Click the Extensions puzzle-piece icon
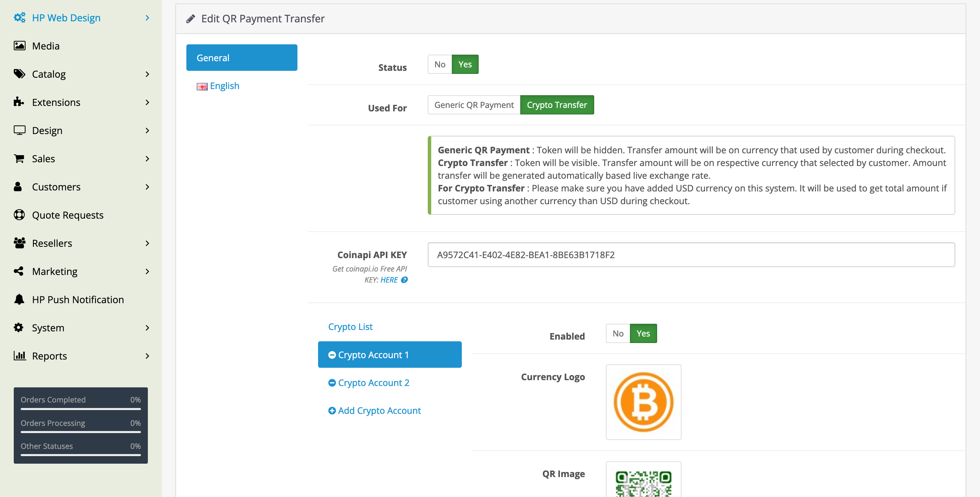Image resolution: width=980 pixels, height=497 pixels. pyautogui.click(x=19, y=102)
